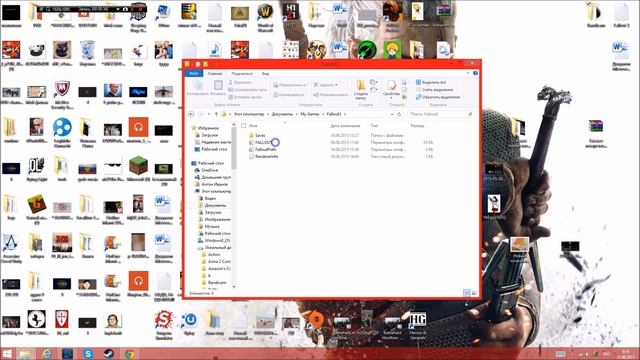Select the FalloutPrefs file
The image size is (640, 360).
[265, 149]
